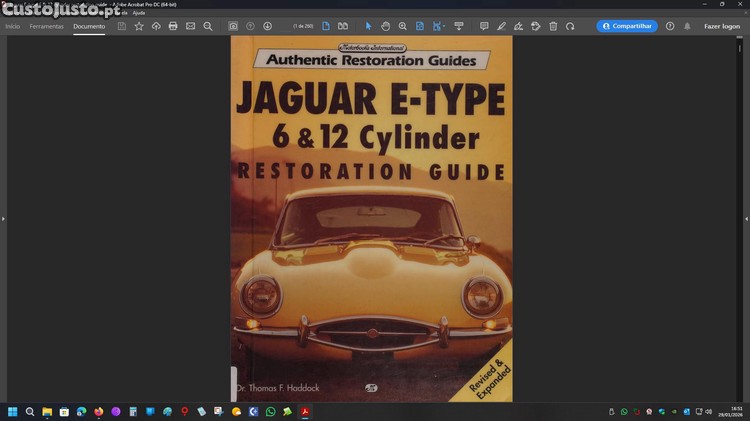
Task: Choose the arrow selection tool
Action: click(x=368, y=26)
